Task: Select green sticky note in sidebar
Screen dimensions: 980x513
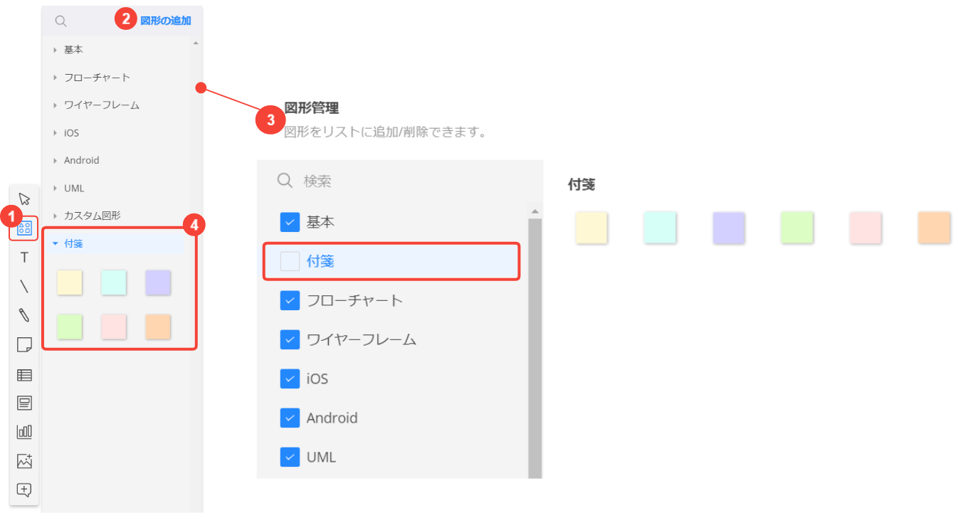Action: (70, 327)
